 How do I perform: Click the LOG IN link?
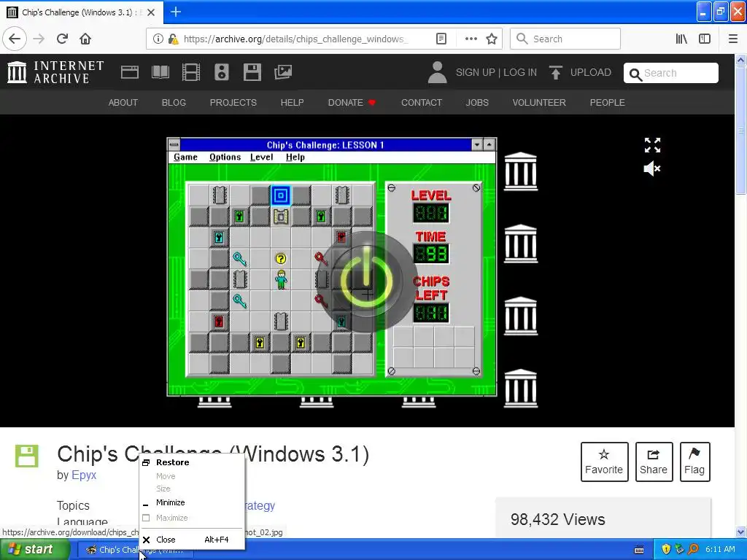519,72
